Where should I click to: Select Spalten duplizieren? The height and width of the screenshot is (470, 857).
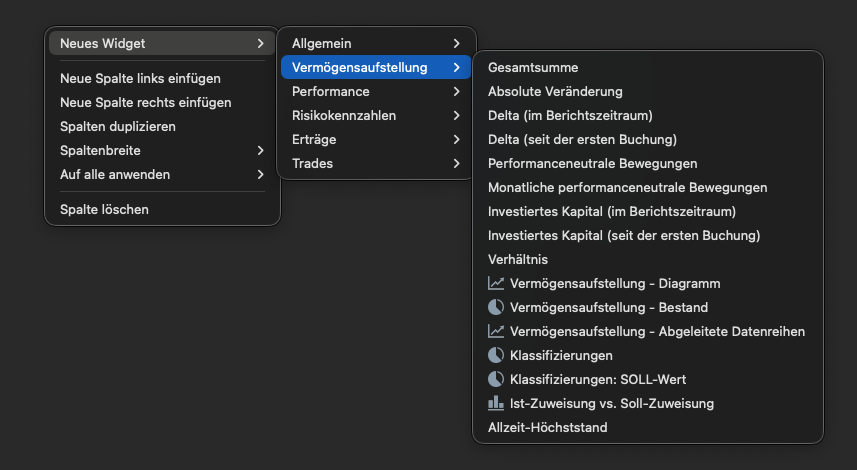pyautogui.click(x=117, y=127)
